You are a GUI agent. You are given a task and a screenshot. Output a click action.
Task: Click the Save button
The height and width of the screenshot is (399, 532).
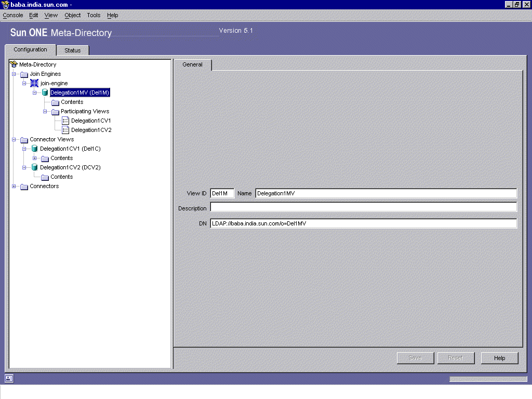point(415,357)
